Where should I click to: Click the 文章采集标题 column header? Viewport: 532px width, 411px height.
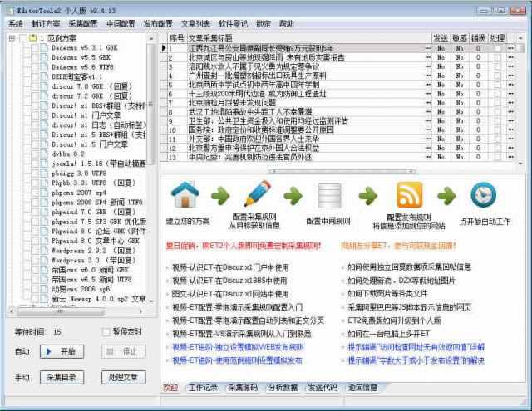pos(309,38)
